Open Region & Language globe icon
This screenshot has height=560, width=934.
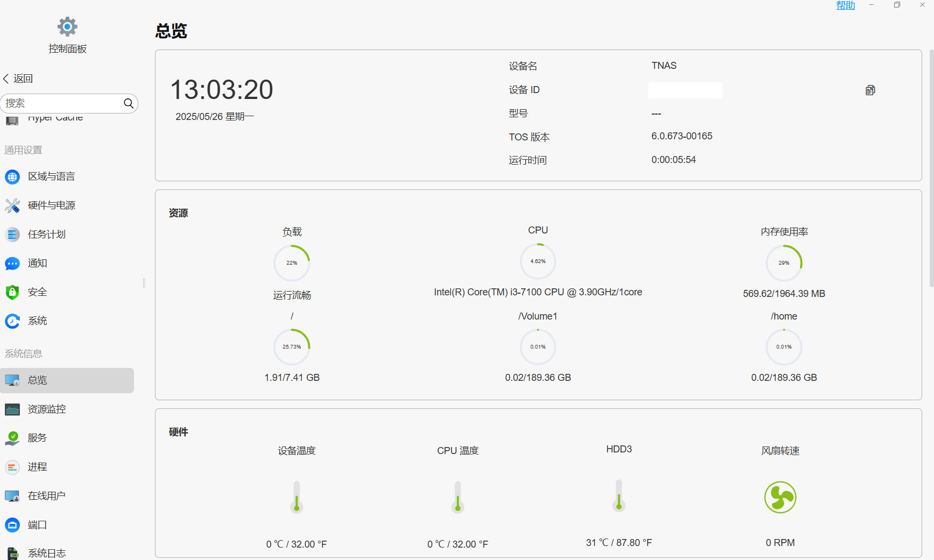pyautogui.click(x=12, y=177)
